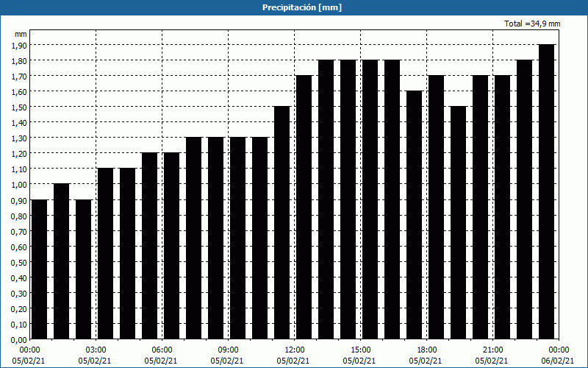This screenshot has width=588, height=368.
Task: Select the 1,80 y-axis value
Action: click(x=19, y=60)
